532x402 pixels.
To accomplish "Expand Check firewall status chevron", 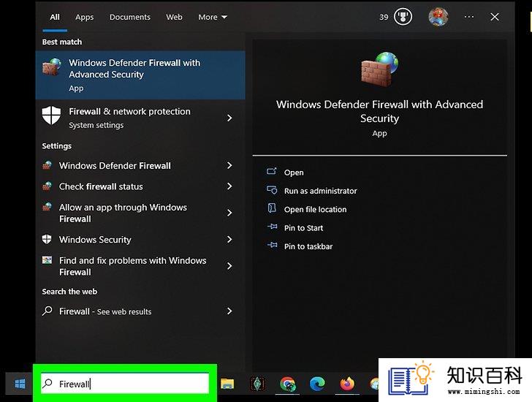I will (x=229, y=186).
